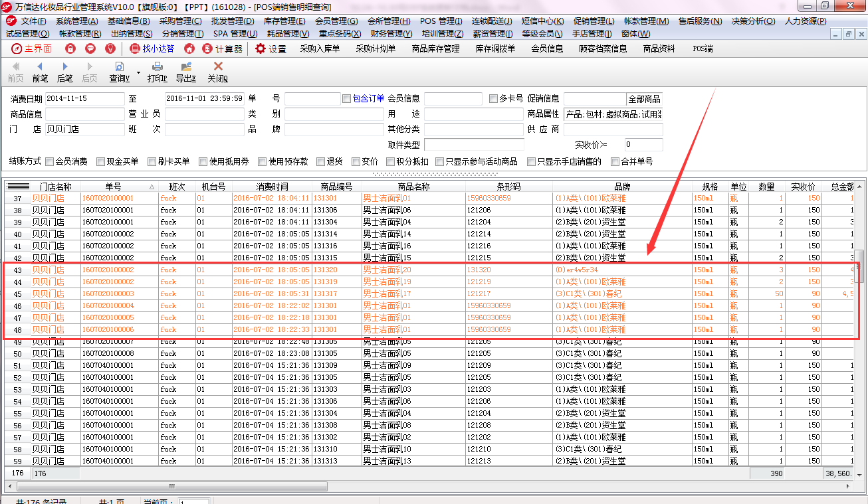868x504 pixels.
Task: Enable the 退货 checkbox
Action: coord(321,161)
